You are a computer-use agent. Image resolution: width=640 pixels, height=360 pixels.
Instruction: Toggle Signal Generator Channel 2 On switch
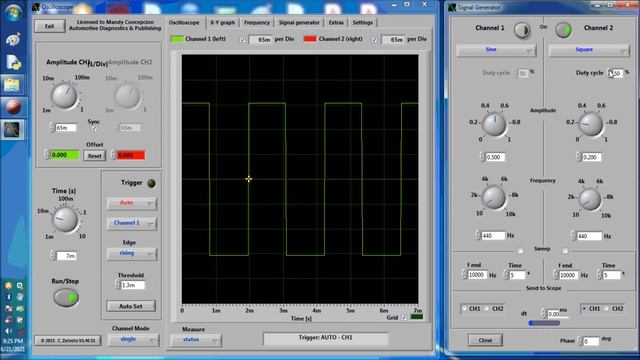coord(563,30)
